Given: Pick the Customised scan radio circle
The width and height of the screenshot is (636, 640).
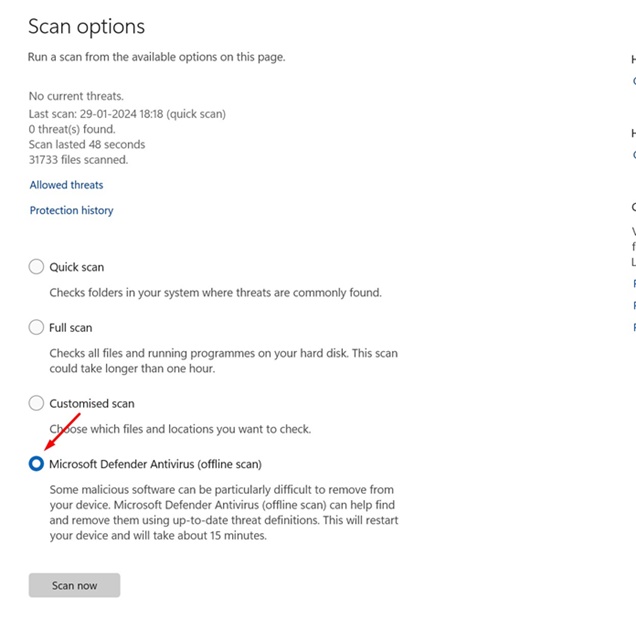Looking at the screenshot, I should click(x=37, y=403).
